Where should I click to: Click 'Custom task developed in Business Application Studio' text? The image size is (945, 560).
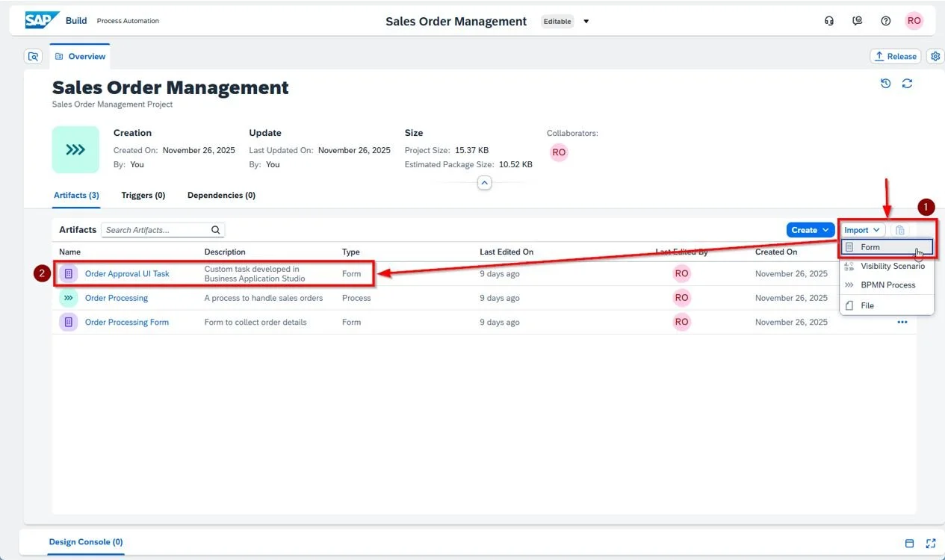tap(255, 274)
